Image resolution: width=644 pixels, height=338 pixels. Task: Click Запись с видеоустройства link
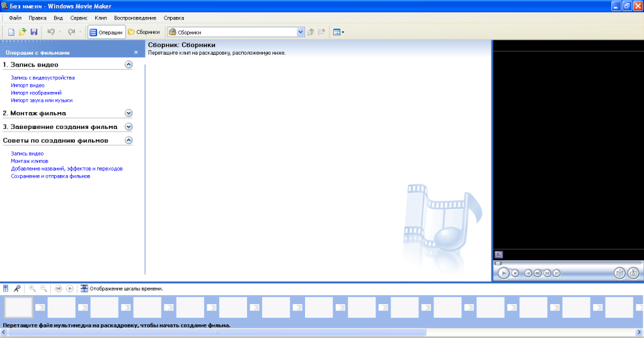pyautogui.click(x=43, y=77)
